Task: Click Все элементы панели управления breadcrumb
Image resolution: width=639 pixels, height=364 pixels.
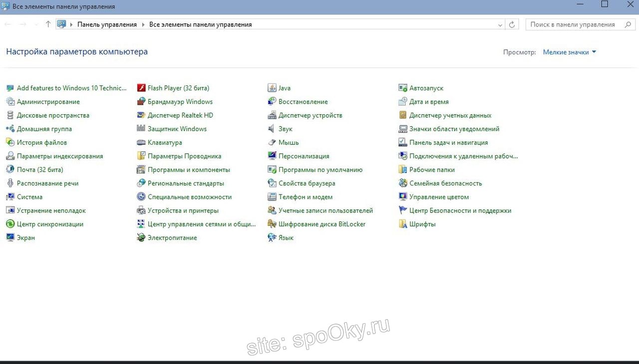Action: point(200,24)
